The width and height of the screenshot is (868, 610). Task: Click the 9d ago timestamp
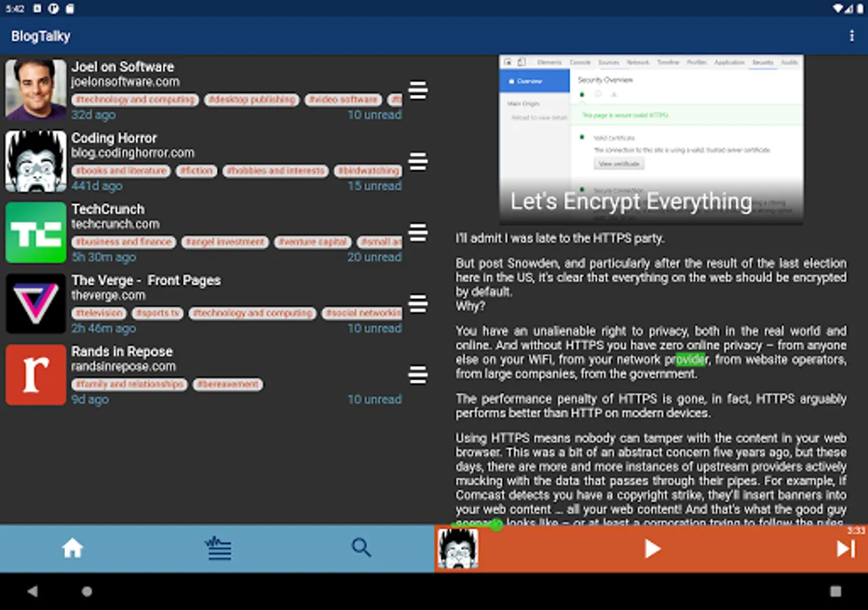[90, 399]
